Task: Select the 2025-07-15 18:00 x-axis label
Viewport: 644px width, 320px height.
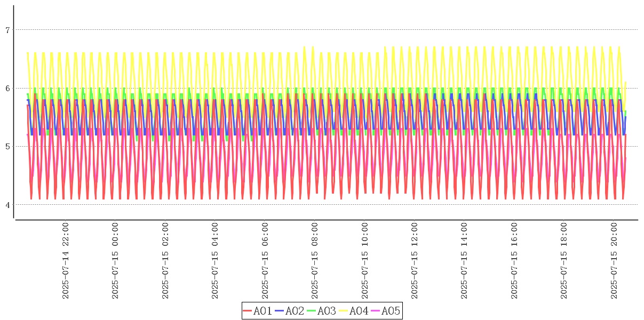Action: (x=565, y=261)
